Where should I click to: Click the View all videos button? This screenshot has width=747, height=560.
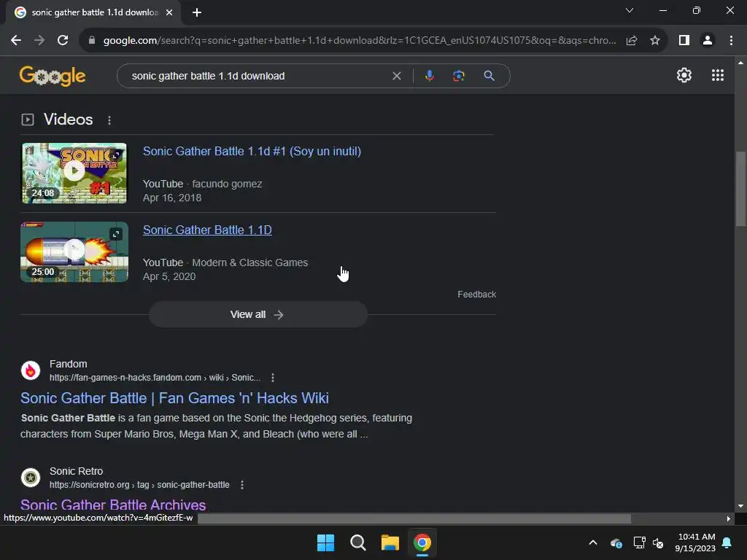pos(258,314)
